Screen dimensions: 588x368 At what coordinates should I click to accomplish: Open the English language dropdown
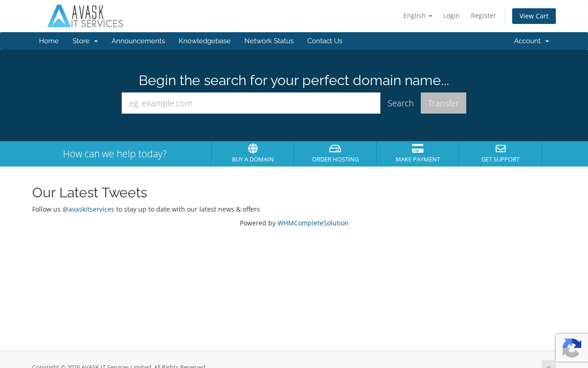[x=418, y=16]
